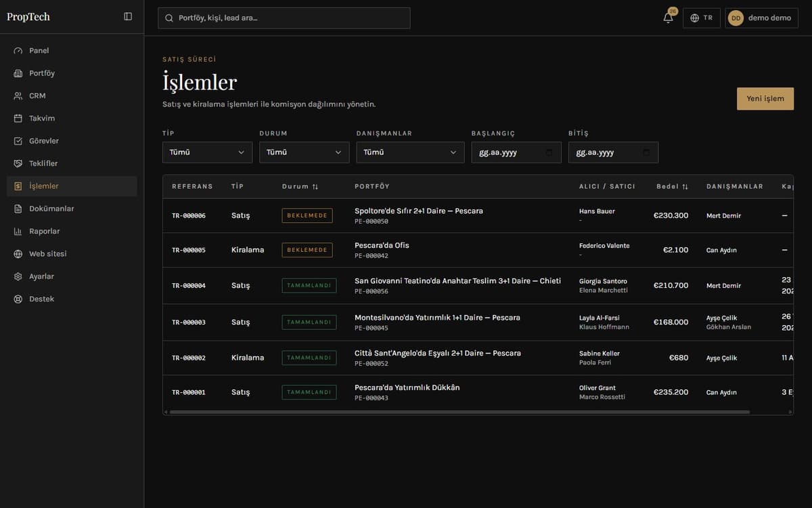This screenshot has height=508, width=812.
Task: Click the price €235.200
Action: click(x=671, y=392)
